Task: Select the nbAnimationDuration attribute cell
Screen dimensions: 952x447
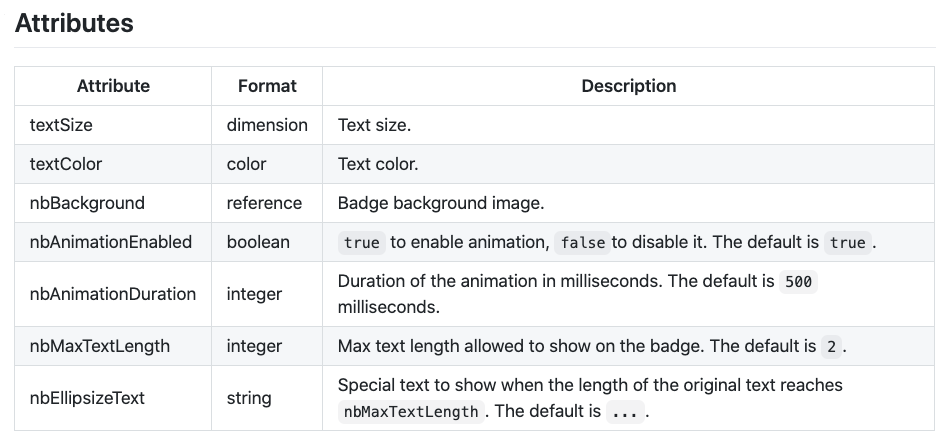Action: click(113, 294)
